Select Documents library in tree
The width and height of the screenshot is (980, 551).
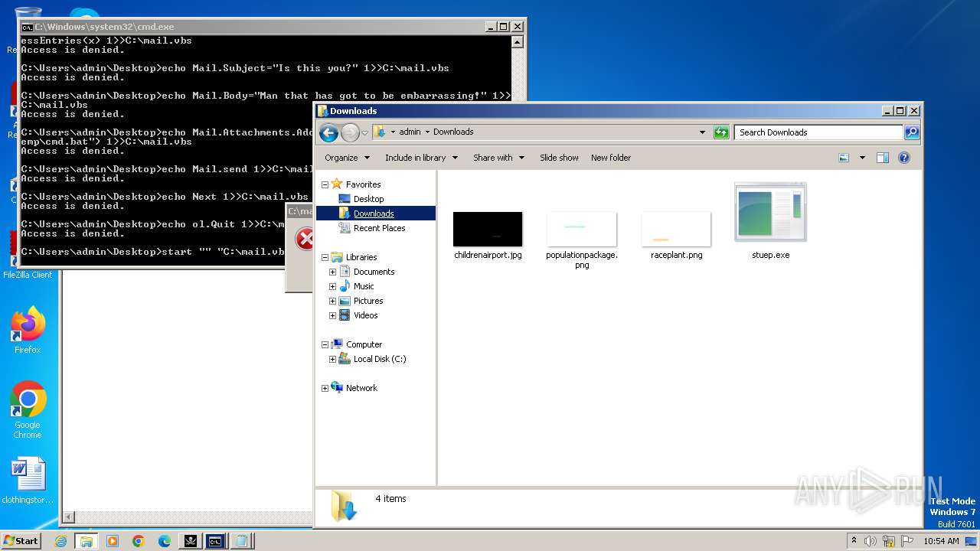pyautogui.click(x=374, y=272)
